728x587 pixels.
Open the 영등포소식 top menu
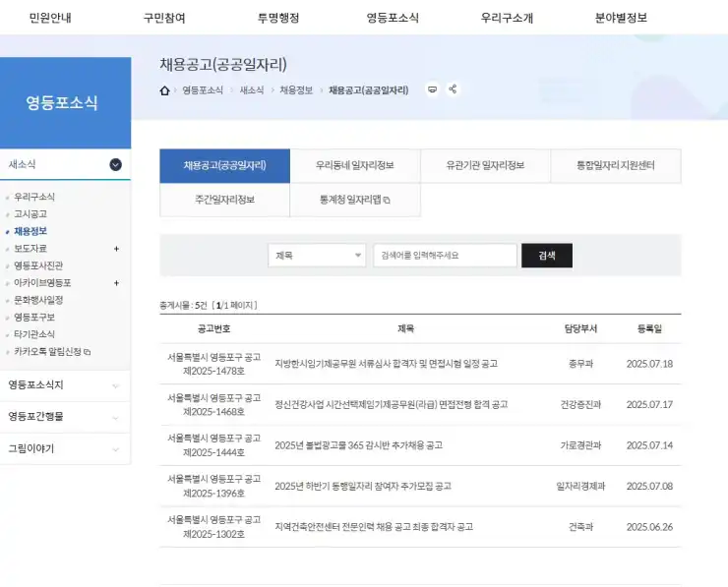click(x=393, y=18)
